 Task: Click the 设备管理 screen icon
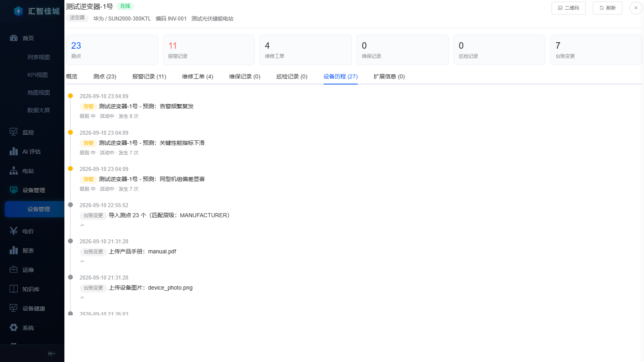click(14, 190)
